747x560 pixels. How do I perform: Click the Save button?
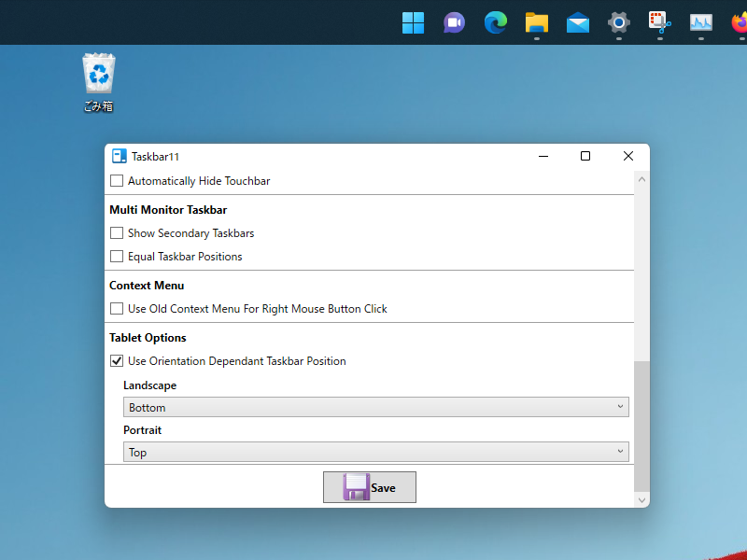(370, 487)
